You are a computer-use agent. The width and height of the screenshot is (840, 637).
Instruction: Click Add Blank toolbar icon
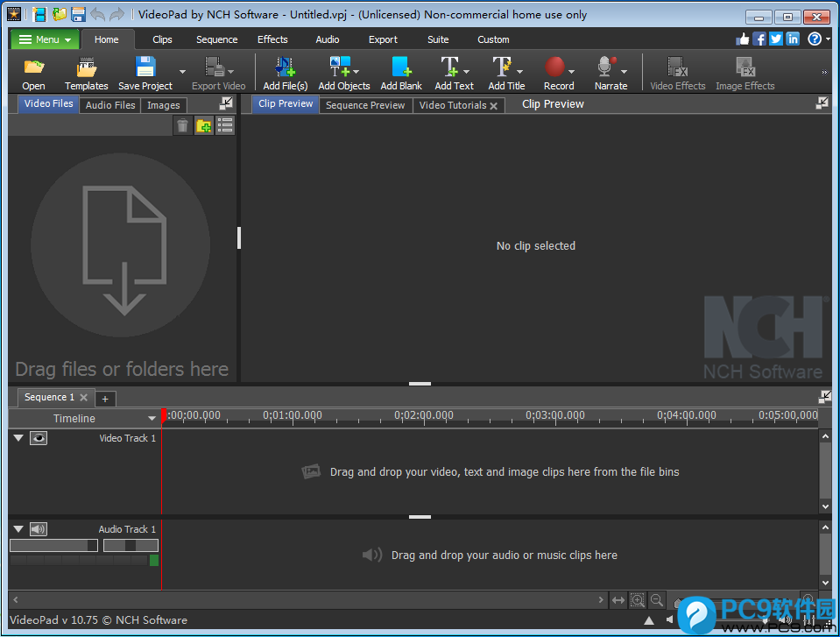point(401,67)
